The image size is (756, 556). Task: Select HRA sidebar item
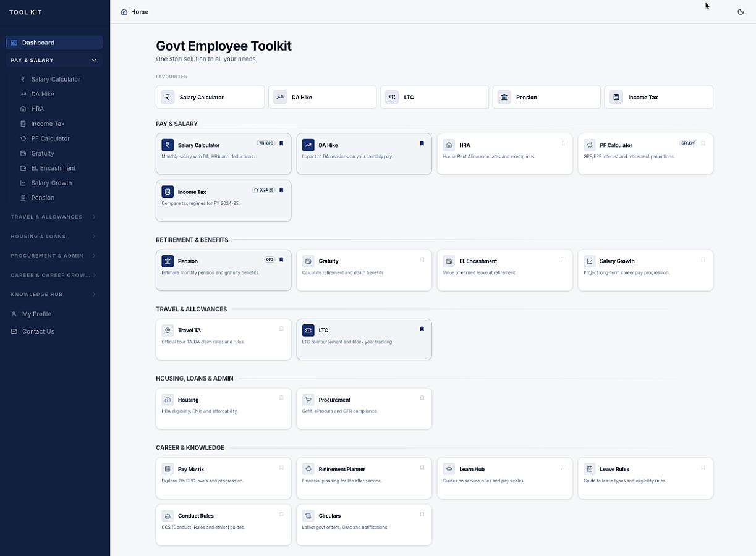(38, 109)
